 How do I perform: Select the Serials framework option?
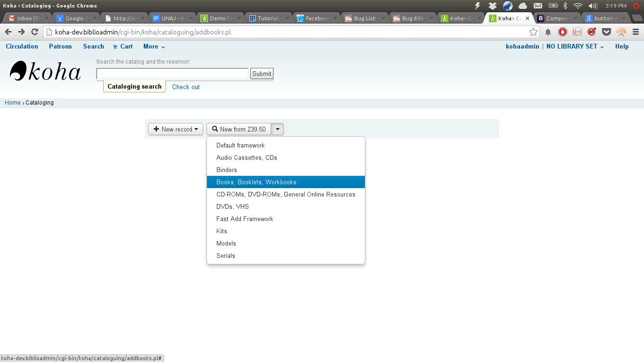click(226, 255)
